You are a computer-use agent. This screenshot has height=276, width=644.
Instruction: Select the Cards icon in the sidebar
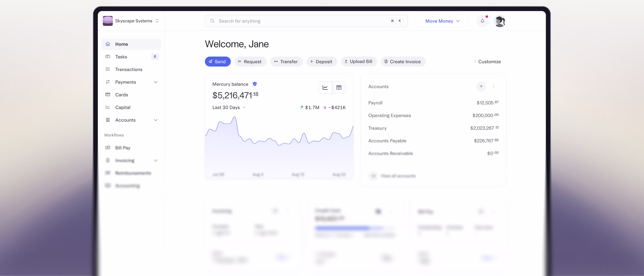click(x=108, y=94)
